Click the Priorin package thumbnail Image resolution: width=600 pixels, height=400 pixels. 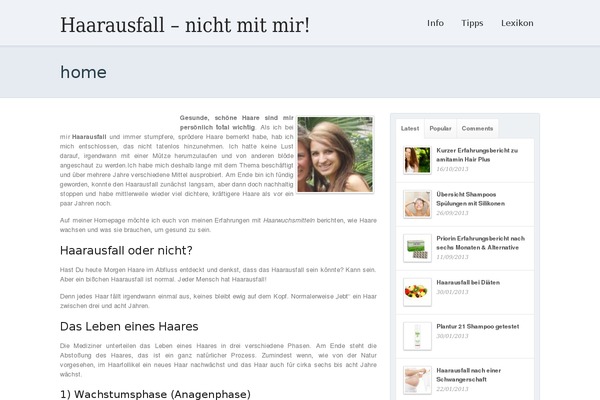(417, 248)
